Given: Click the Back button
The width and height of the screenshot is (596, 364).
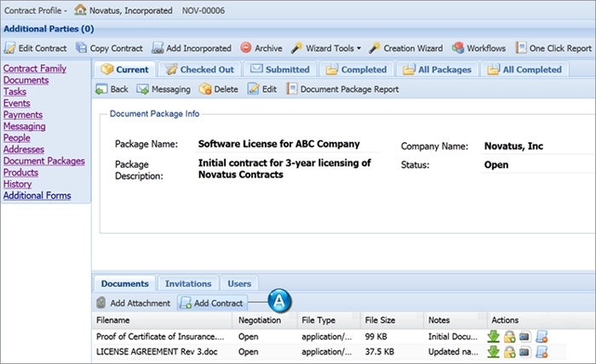Looking at the screenshot, I should pos(112,89).
